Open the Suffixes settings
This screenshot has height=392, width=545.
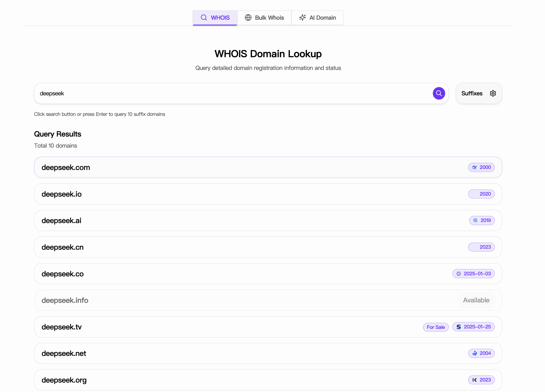click(479, 93)
